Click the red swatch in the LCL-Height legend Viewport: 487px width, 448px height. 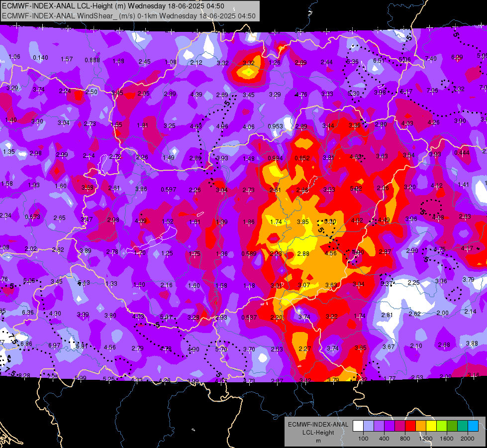[410, 426]
